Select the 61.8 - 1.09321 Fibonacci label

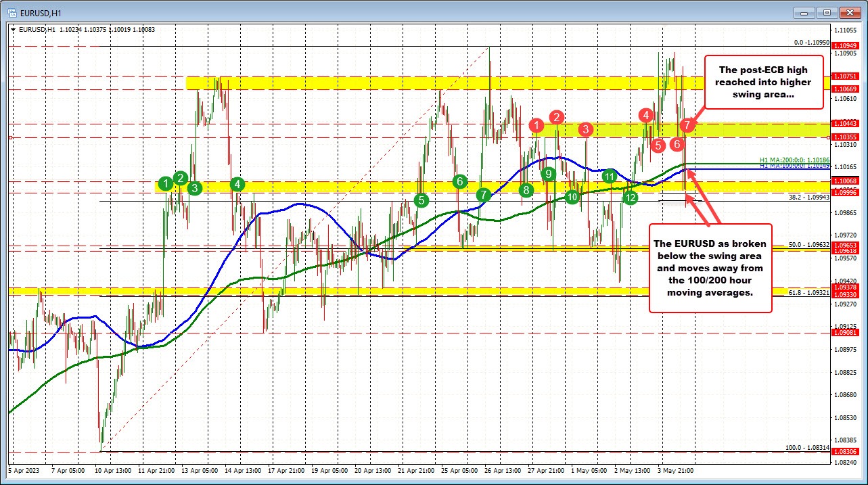[x=808, y=292]
